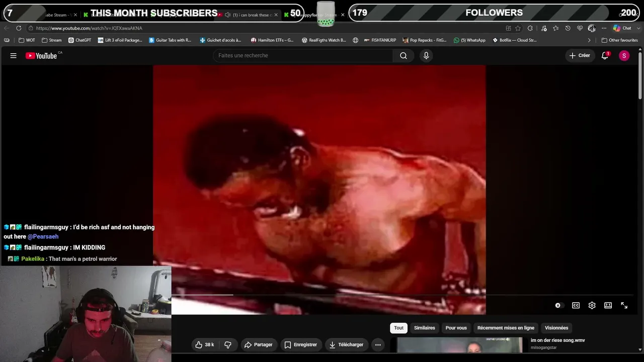The width and height of the screenshot is (644, 362).
Task: Open the account avatar menu
Action: pos(624,56)
